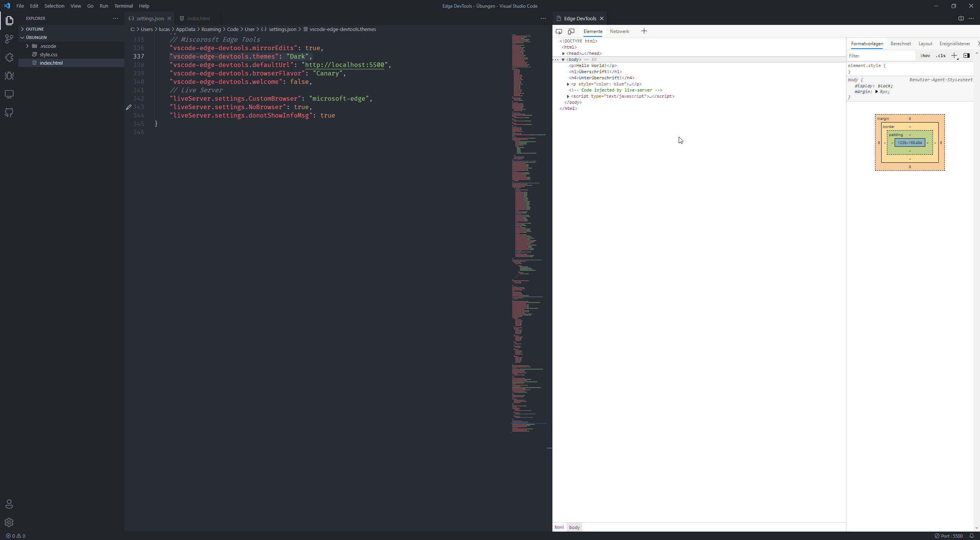This screenshot has height=540, width=980.
Task: Open the Manage settings gear
Action: click(9, 522)
